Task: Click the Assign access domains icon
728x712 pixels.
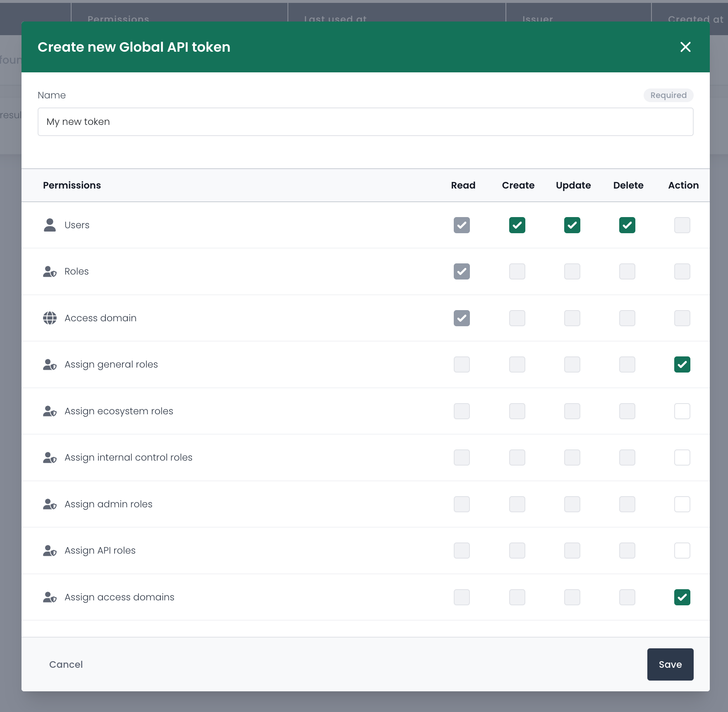Action: [x=50, y=597]
